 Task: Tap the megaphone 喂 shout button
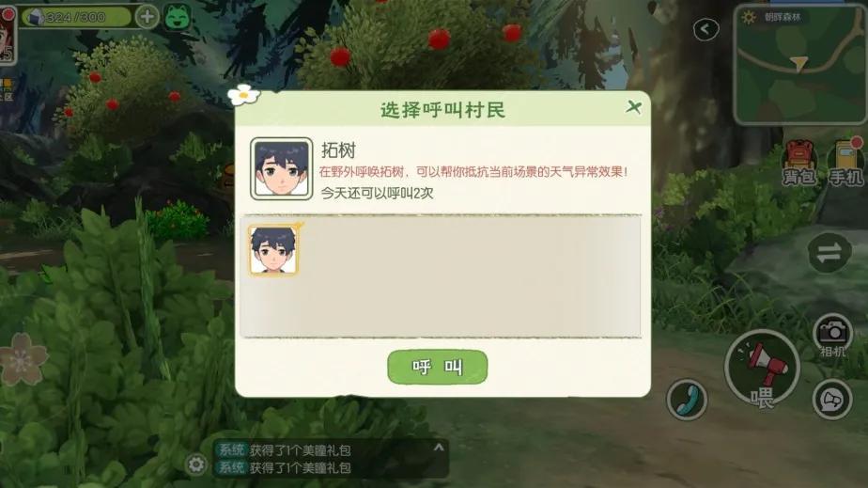(x=762, y=368)
